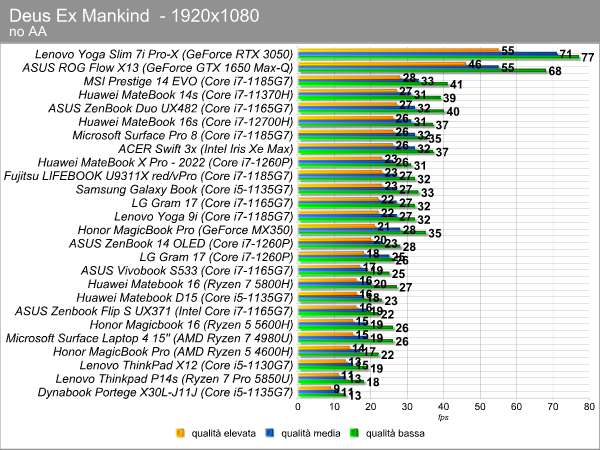Click the value 40 on the ZenBook Duo bar
Image resolution: width=600 pixels, height=450 pixels.
(x=453, y=112)
